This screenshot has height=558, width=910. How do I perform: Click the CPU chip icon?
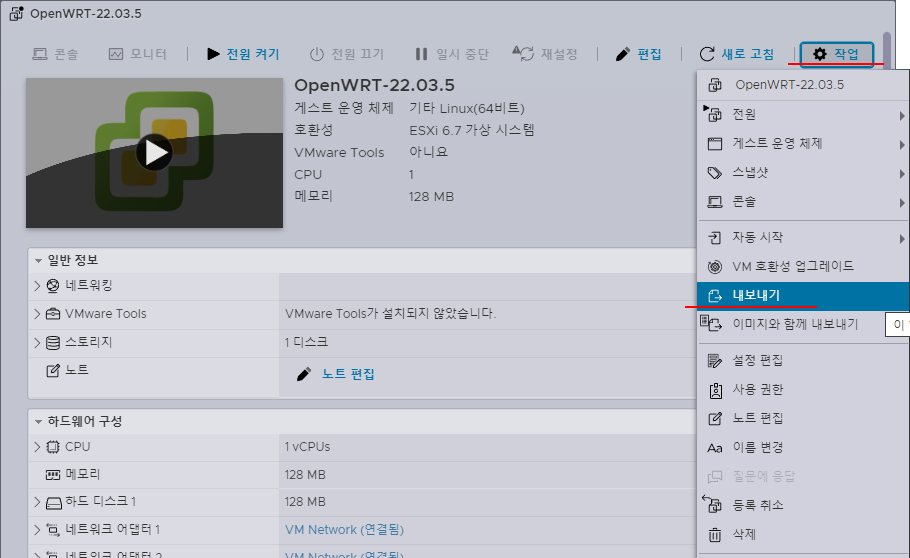click(x=53, y=447)
